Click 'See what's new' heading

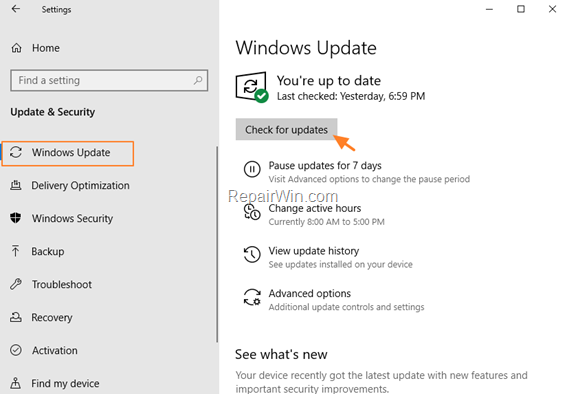point(281,354)
